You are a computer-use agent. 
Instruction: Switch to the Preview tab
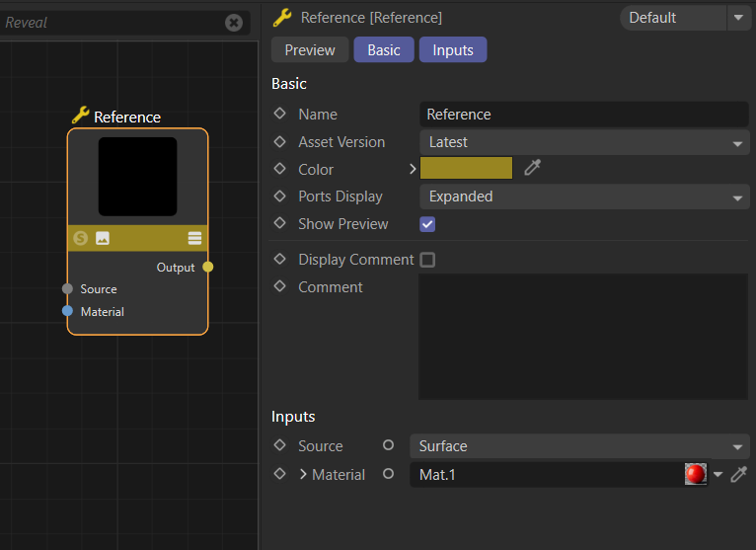tap(310, 50)
